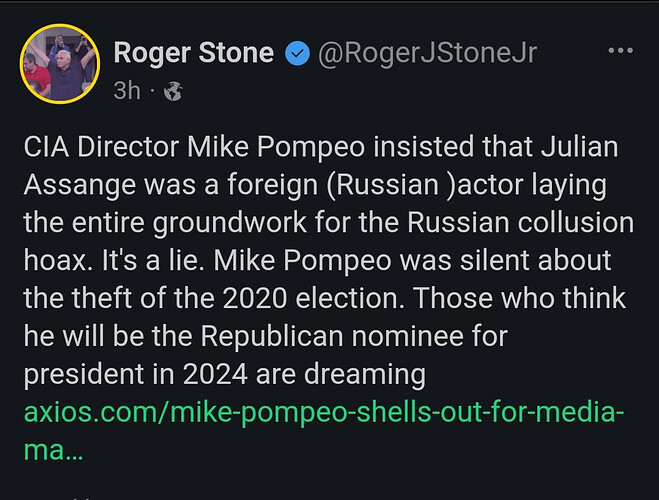
Task: Click the word "hoax" in the post
Action: [x=49, y=262]
